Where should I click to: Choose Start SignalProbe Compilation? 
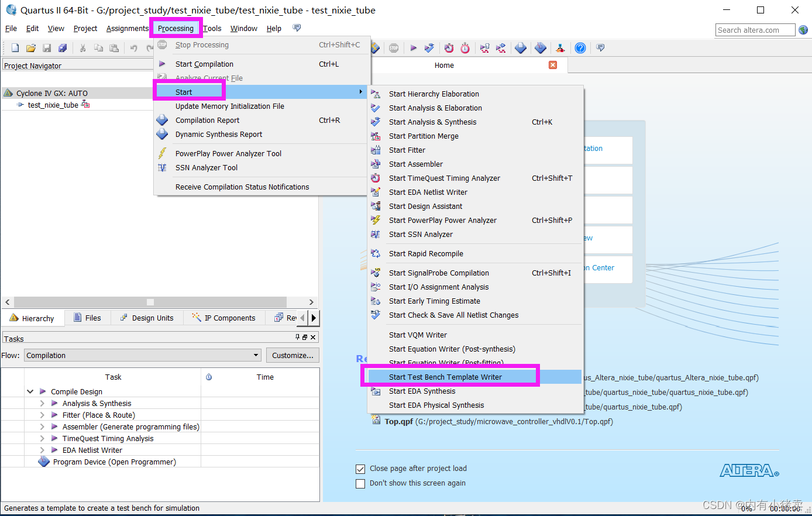[475, 273]
